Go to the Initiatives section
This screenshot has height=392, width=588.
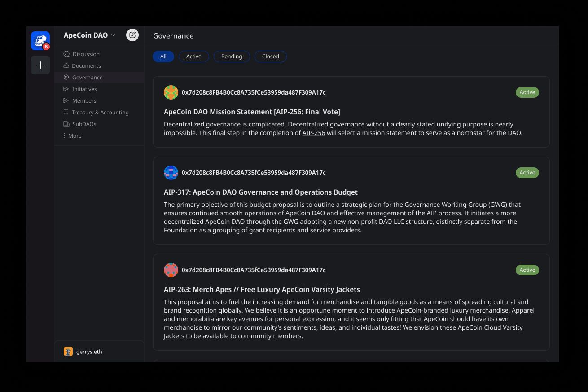(84, 89)
